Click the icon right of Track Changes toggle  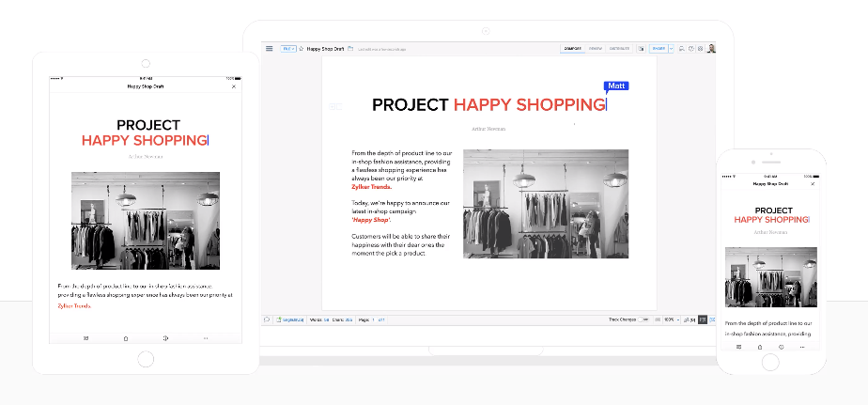pyautogui.click(x=658, y=319)
